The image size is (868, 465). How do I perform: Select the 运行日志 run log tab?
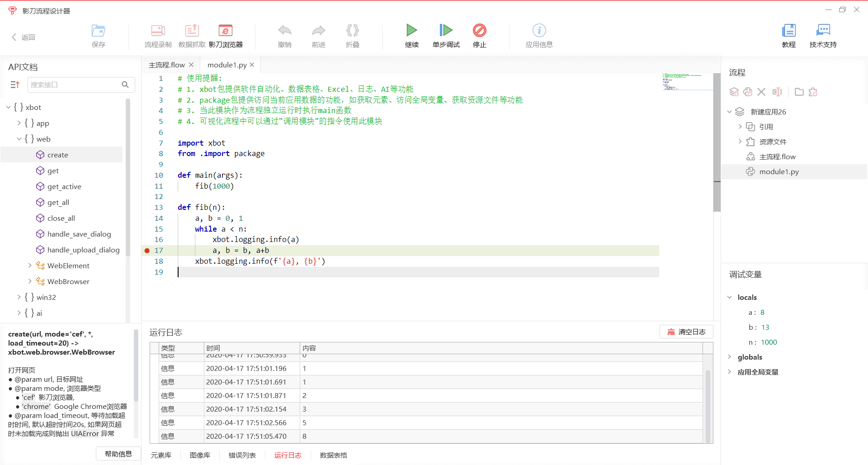288,455
